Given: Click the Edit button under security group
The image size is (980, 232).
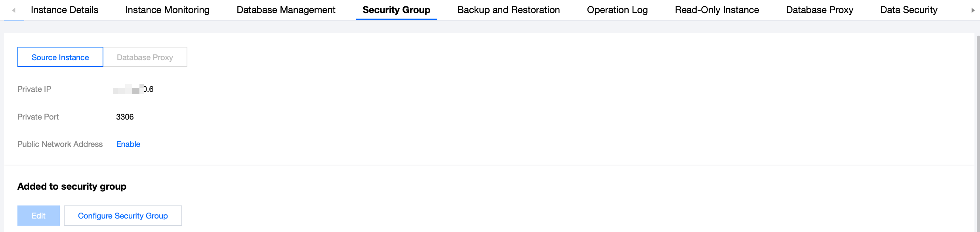Looking at the screenshot, I should 38,216.
